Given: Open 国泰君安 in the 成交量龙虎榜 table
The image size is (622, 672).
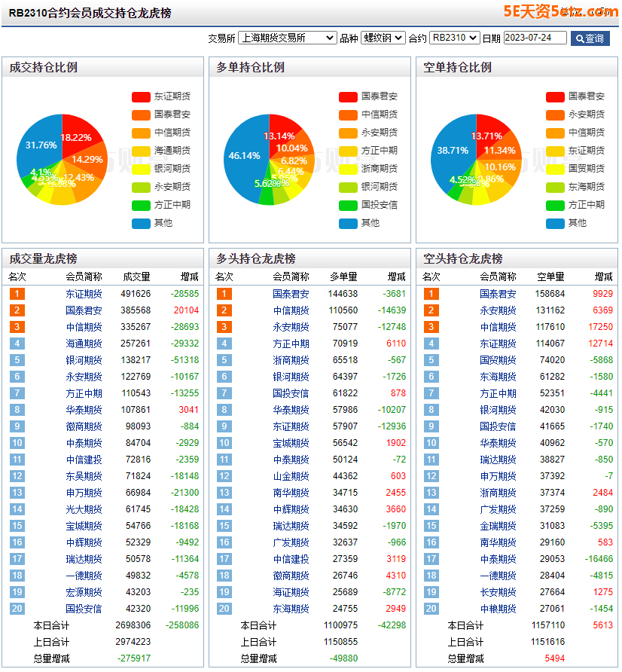Looking at the screenshot, I should tap(84, 310).
